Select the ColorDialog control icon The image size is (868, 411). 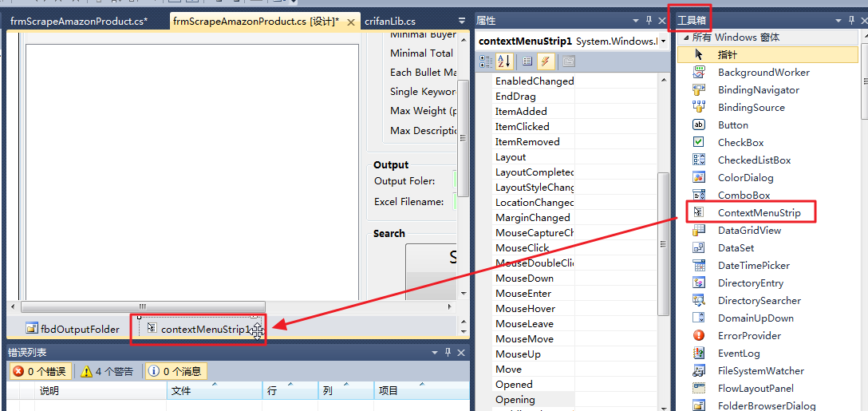pyautogui.click(x=699, y=177)
